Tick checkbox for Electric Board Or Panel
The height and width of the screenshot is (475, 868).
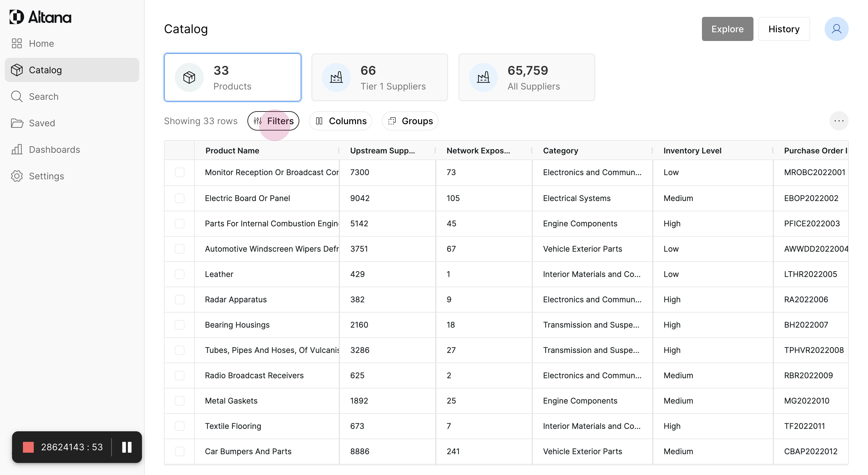(180, 198)
